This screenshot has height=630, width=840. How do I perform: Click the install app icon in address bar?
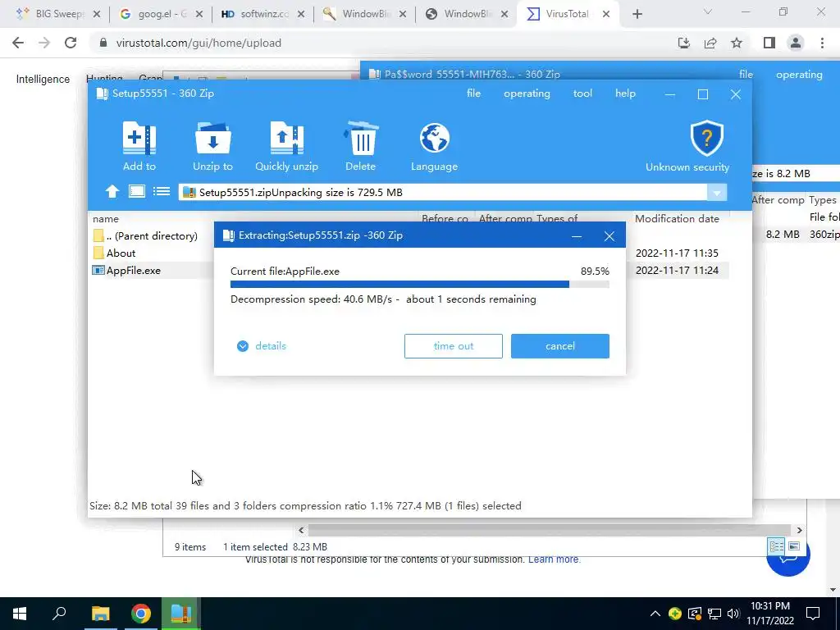pyautogui.click(x=684, y=43)
